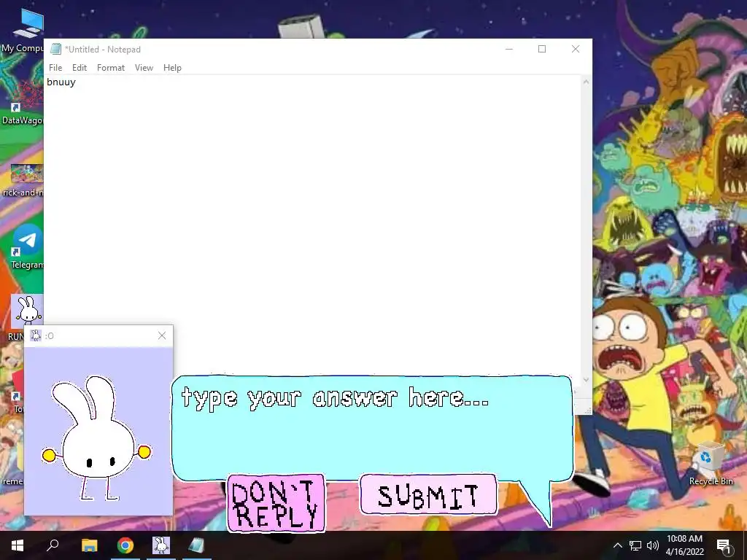Viewport: 747px width, 560px height.
Task: Open Google Chrome from taskbar
Action: [x=125, y=545]
